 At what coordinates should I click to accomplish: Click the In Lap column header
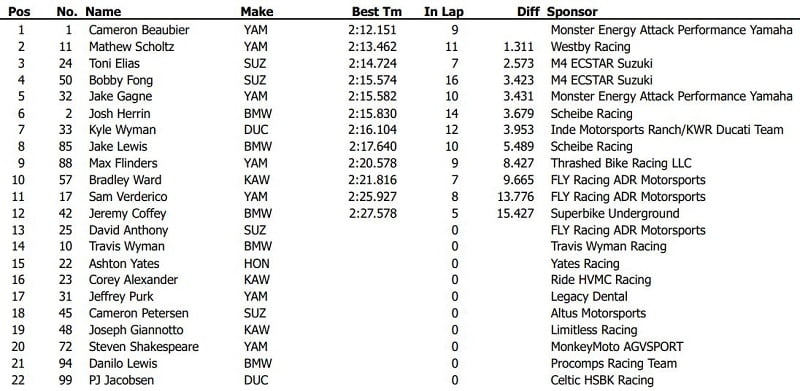pos(443,12)
